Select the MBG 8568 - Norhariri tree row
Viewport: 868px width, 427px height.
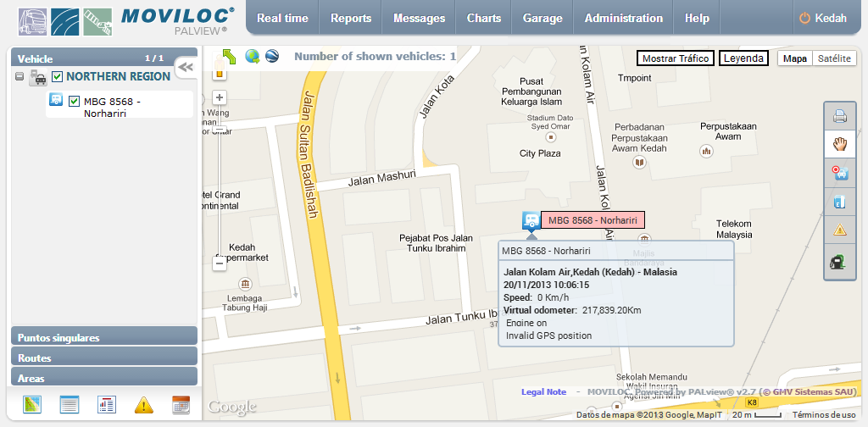[120, 104]
